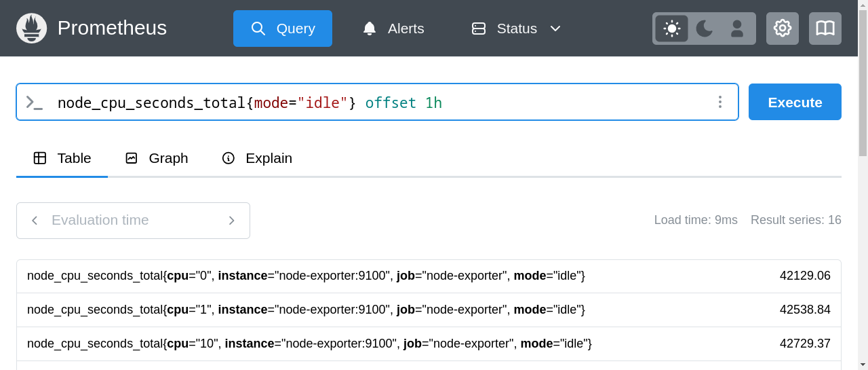
Task: Expand the Status dropdown menu
Action: coord(517,29)
